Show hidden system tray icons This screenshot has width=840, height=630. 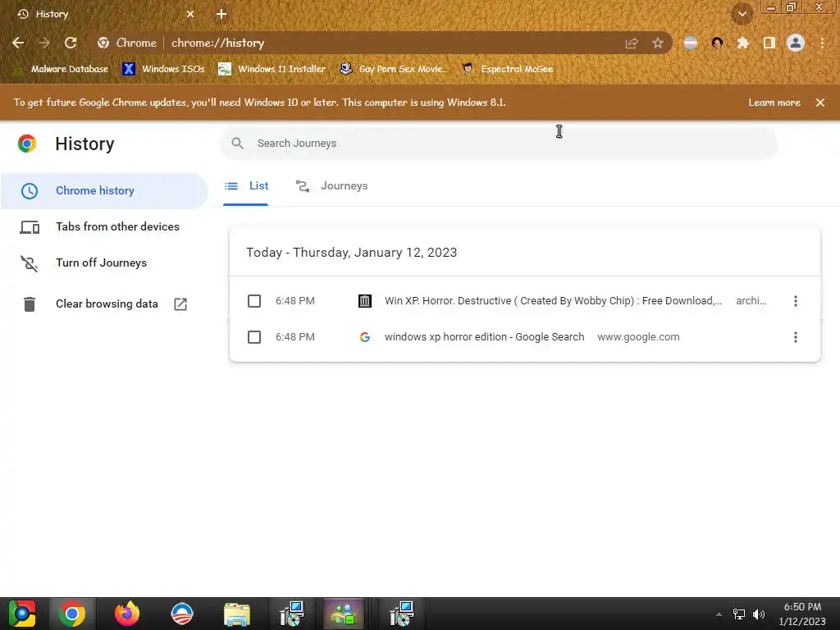tap(719, 614)
